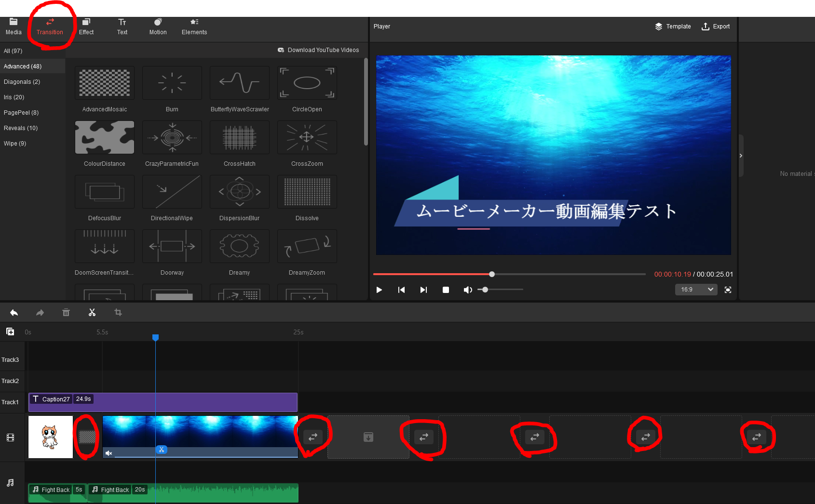Redo the last action

tap(40, 313)
